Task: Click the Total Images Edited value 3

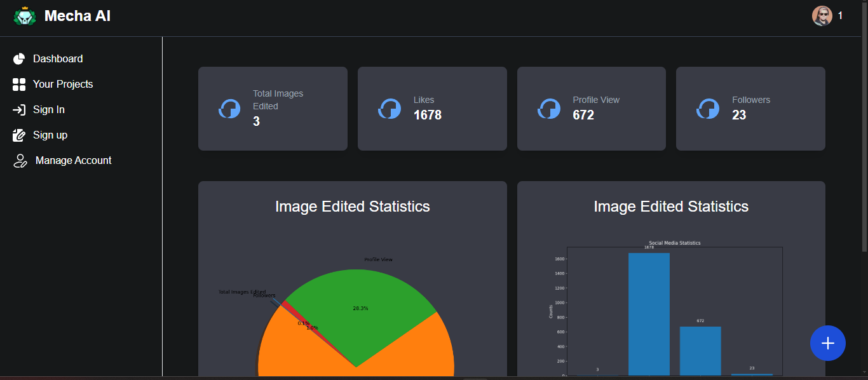Action: [x=256, y=121]
